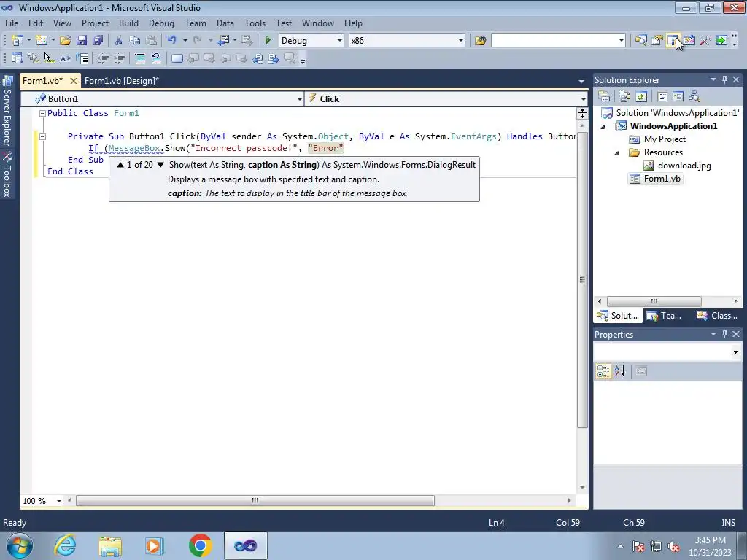Pin or auto-hide the Solution Explorer panel

(x=724, y=80)
